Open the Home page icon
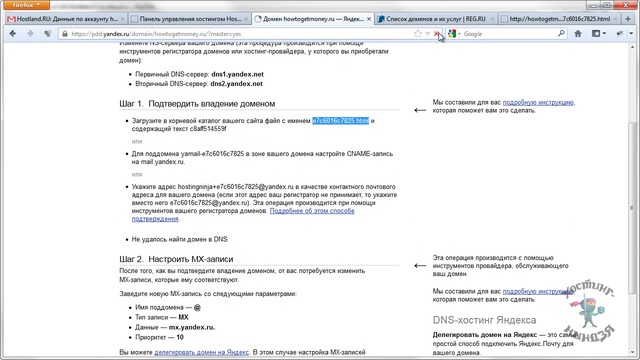Viewport: 640px width, 360px height. pyautogui.click(x=578, y=34)
